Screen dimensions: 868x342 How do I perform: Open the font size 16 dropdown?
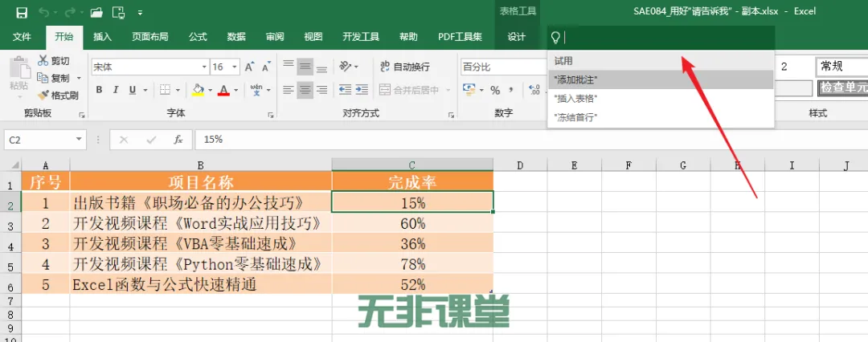[x=235, y=67]
